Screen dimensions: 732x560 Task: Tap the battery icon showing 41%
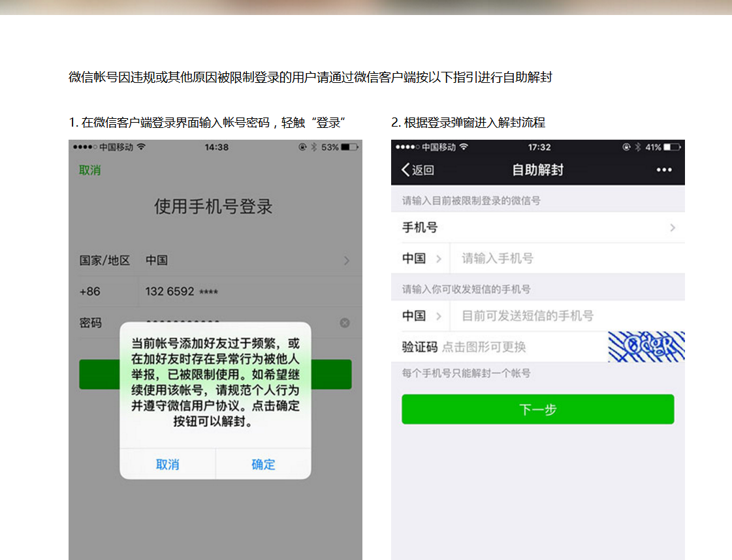672,147
